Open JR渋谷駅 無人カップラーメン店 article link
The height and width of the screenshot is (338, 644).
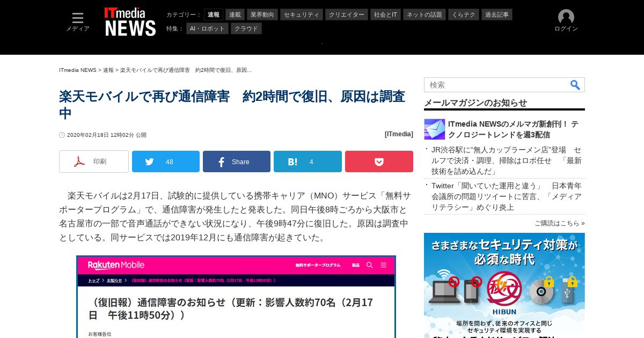[x=507, y=160]
